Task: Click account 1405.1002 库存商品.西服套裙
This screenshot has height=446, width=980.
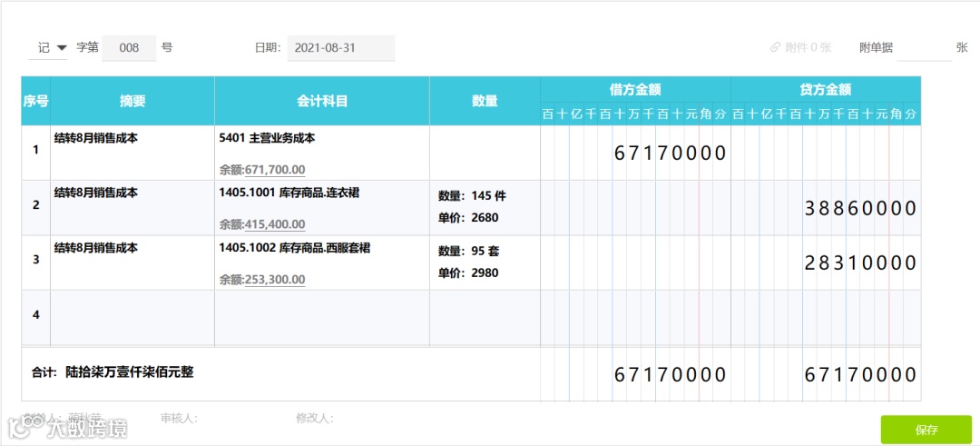Action: (295, 248)
